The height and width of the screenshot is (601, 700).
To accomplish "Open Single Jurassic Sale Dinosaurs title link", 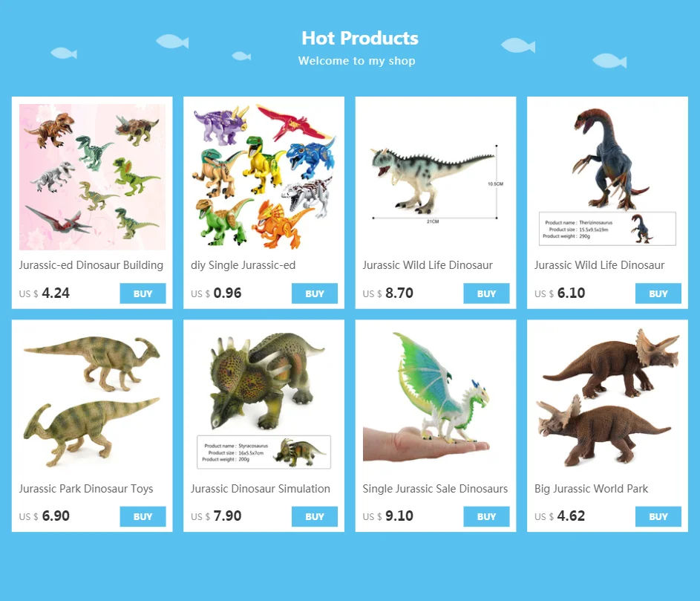I will 435,488.
